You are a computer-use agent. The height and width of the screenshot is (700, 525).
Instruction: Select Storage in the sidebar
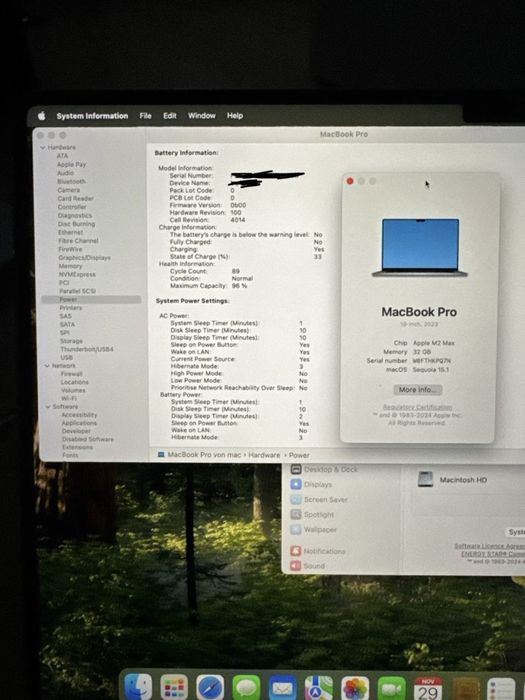point(71,341)
